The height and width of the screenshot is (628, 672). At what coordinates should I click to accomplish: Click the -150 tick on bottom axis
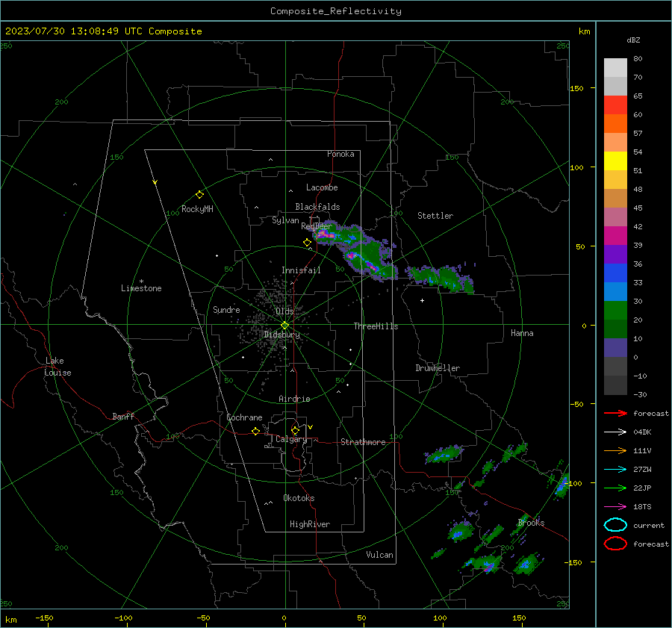tap(44, 618)
